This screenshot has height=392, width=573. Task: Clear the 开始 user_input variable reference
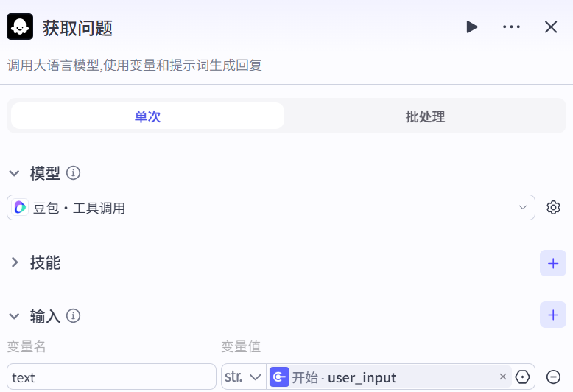click(x=503, y=377)
